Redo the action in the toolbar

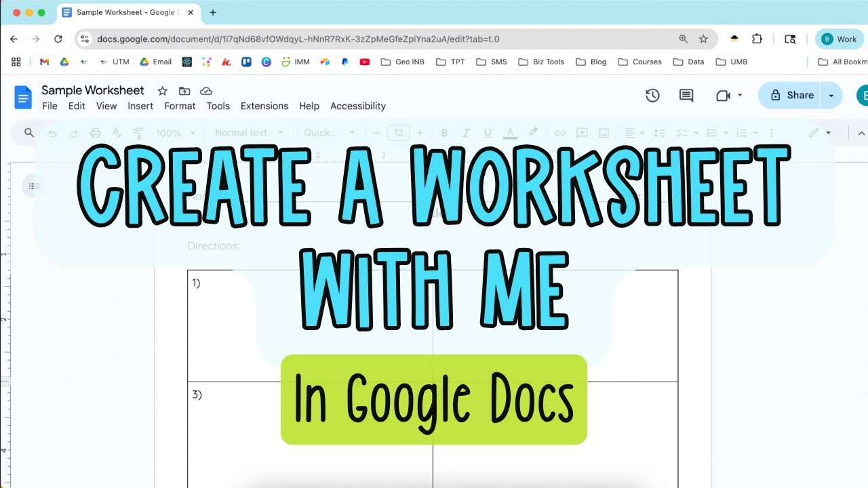74,133
